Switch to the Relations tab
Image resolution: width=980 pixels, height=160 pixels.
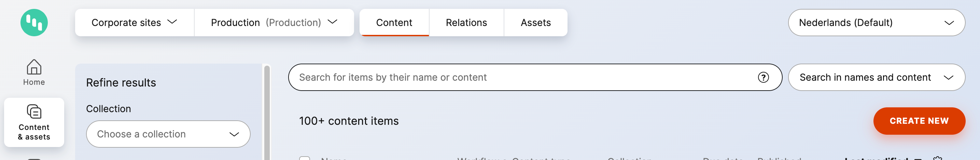click(x=466, y=23)
